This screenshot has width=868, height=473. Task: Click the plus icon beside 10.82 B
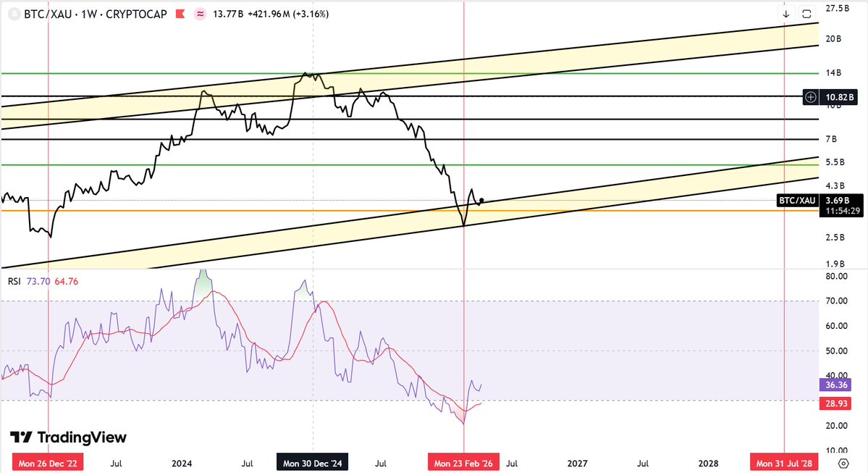[810, 97]
